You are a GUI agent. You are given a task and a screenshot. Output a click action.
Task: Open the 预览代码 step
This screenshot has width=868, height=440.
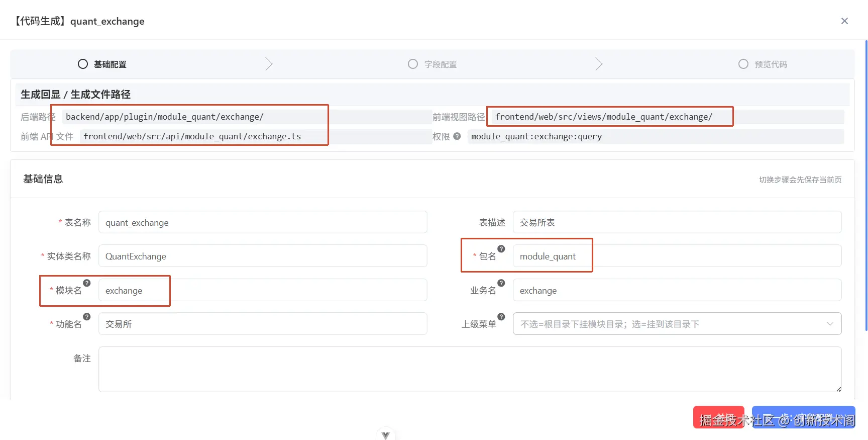[763, 64]
